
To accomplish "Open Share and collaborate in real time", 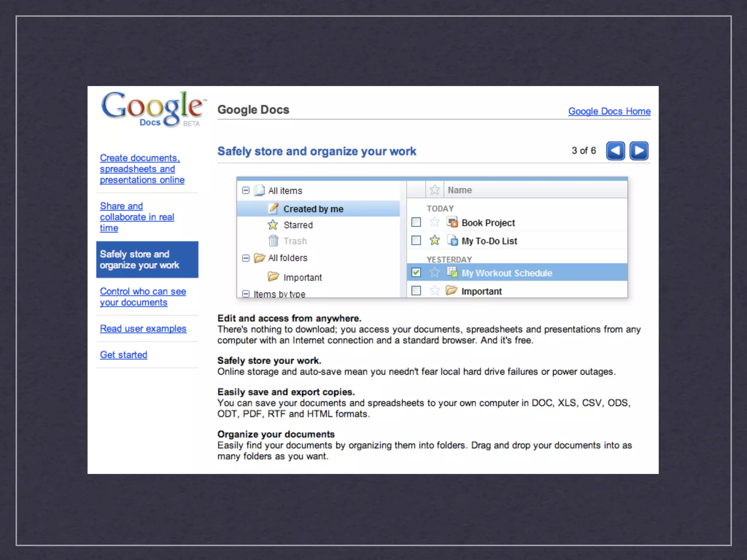I will [x=137, y=217].
